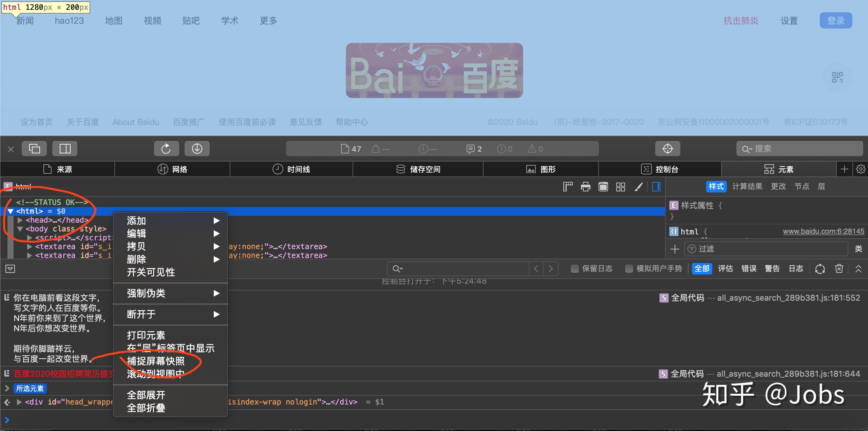
Task: Open the inspector settings gear
Action: click(x=861, y=169)
